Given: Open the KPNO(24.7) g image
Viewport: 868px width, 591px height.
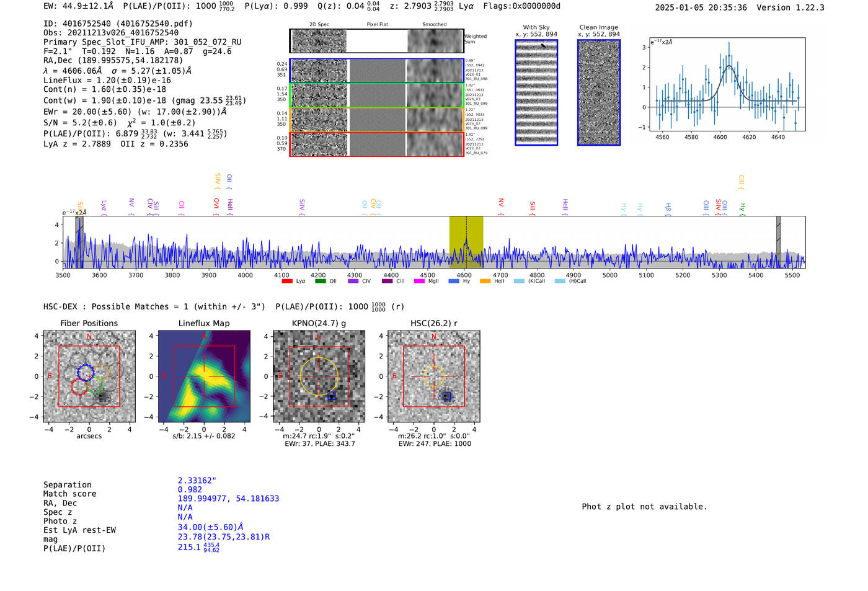Looking at the screenshot, I should coord(319,376).
